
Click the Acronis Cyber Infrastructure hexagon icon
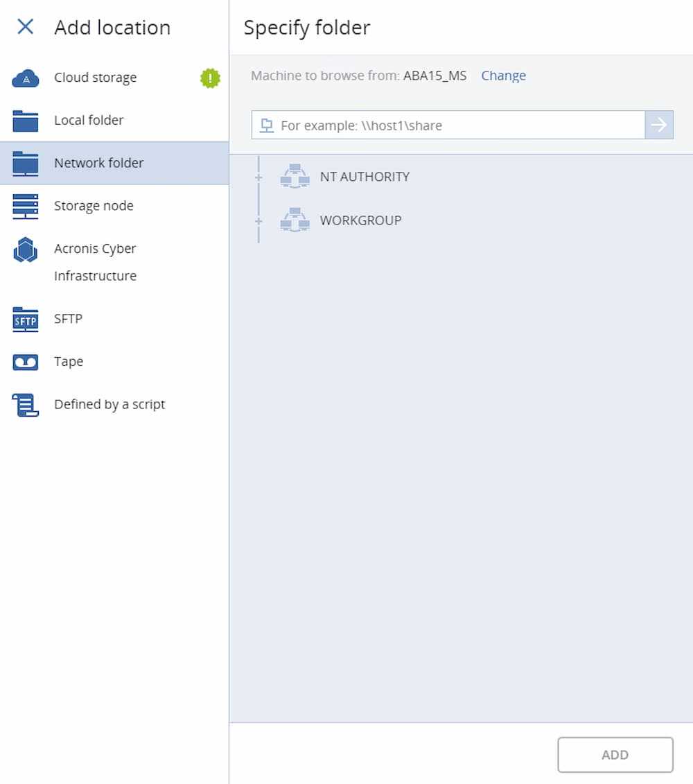pos(26,250)
